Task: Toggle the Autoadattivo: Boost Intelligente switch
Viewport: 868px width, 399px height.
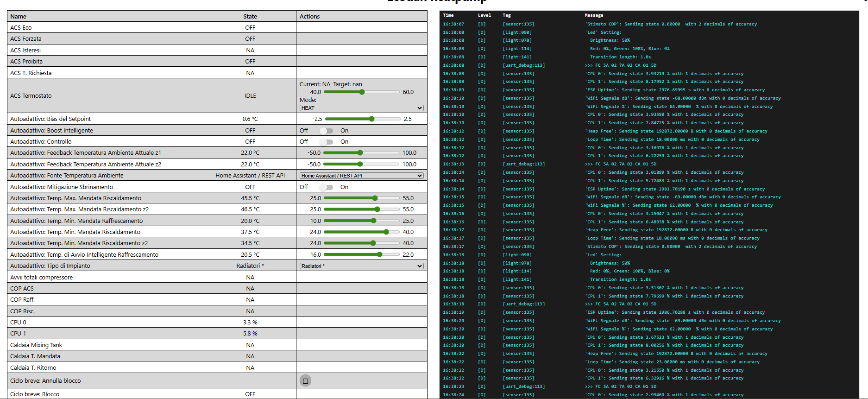Action: point(326,131)
